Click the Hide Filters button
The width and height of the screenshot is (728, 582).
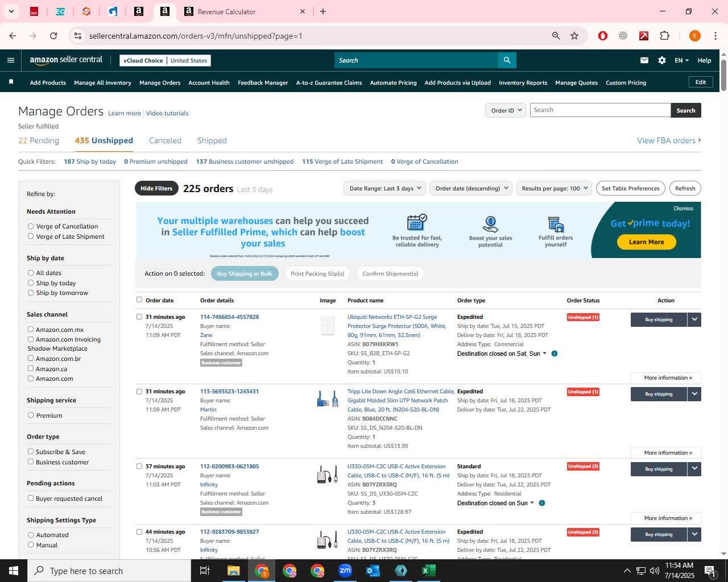(x=156, y=188)
